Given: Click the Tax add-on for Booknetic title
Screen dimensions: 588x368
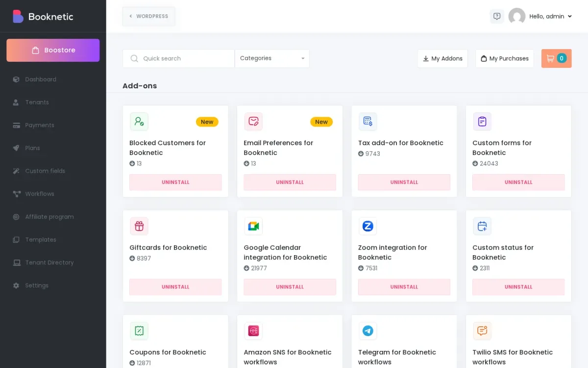Looking at the screenshot, I should click(x=401, y=143).
